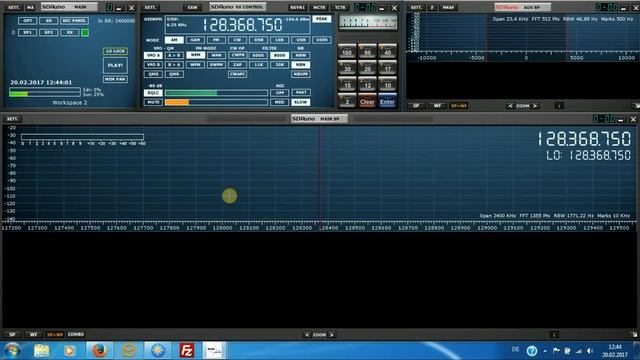Select FM mode

point(216,40)
